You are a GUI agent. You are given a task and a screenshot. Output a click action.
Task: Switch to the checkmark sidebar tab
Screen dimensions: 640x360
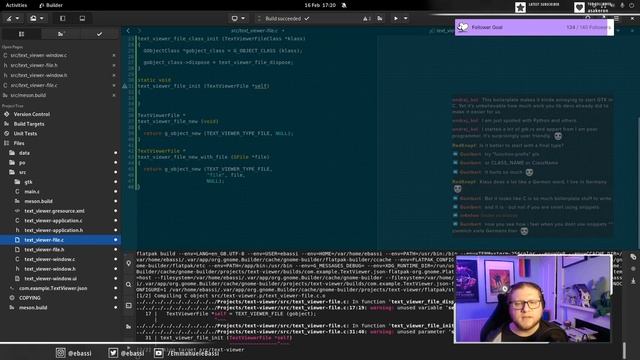pos(99,34)
